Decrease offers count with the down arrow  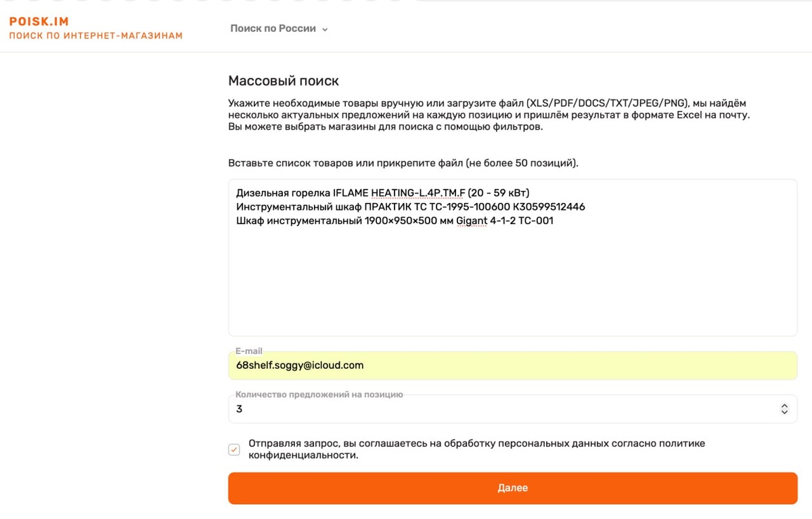(784, 412)
